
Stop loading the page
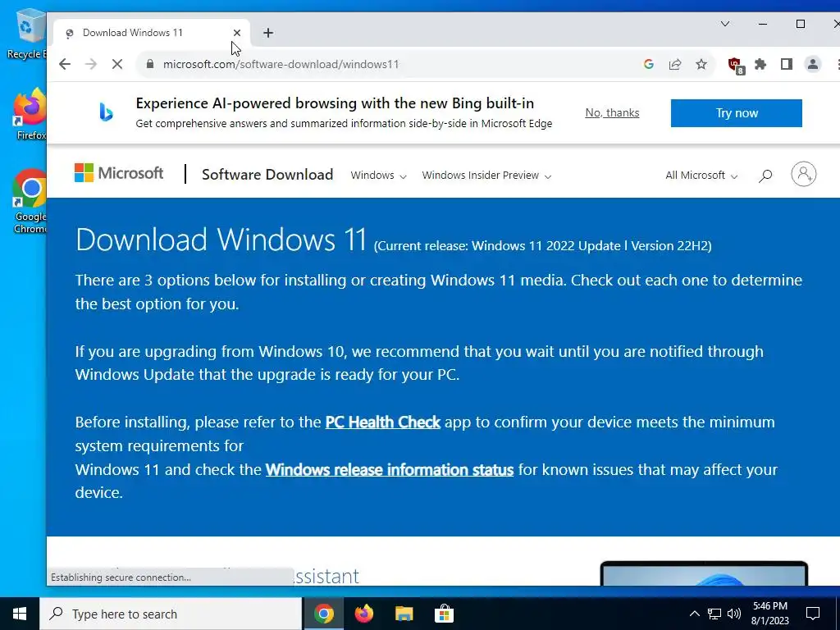click(117, 64)
